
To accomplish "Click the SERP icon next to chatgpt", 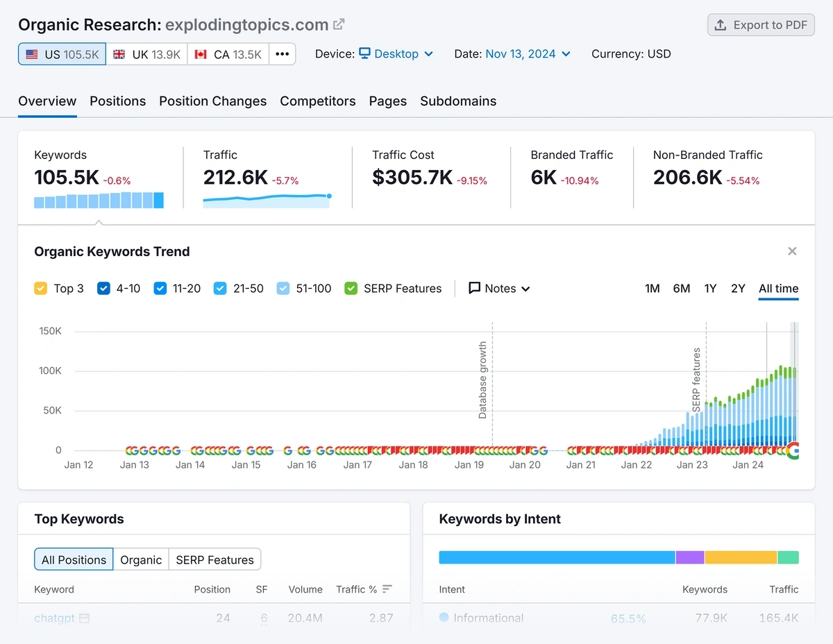I will [84, 618].
